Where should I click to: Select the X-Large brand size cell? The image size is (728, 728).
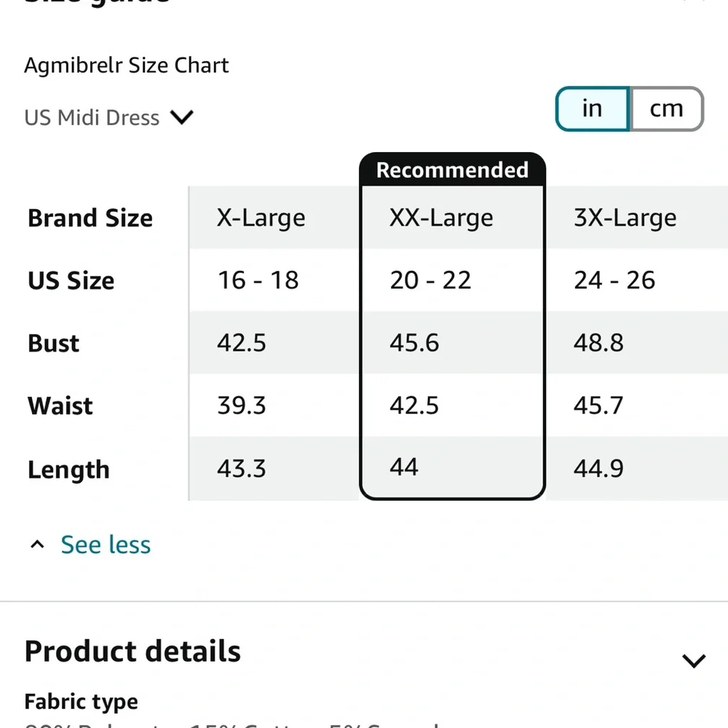coord(261,218)
